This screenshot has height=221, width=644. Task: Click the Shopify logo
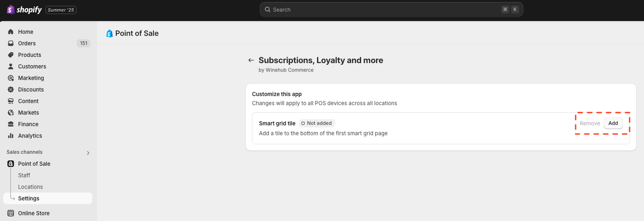(x=24, y=9)
